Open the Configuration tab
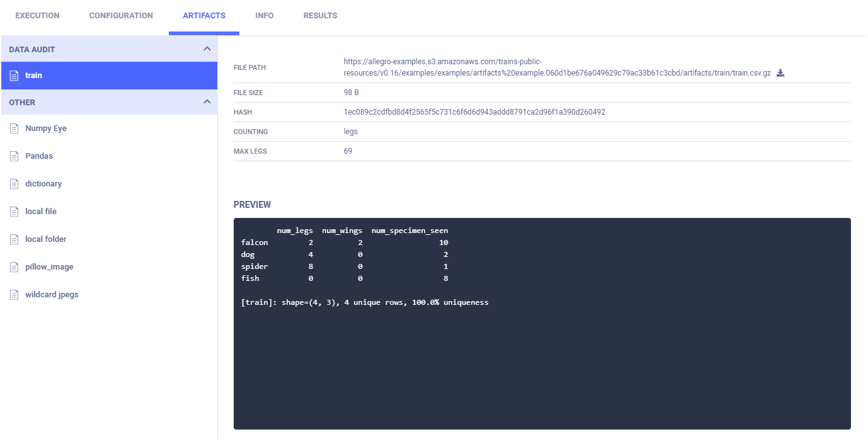The width and height of the screenshot is (868, 439). [x=121, y=16]
